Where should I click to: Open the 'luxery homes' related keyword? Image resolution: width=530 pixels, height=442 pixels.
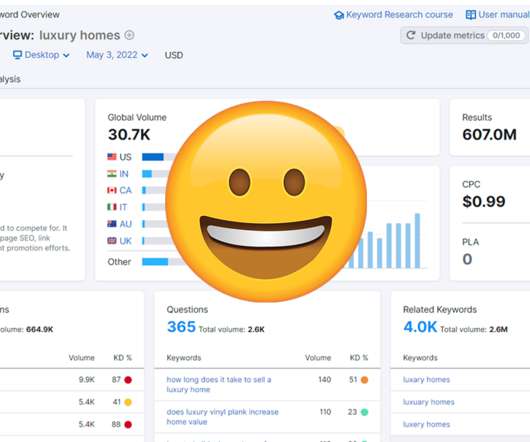point(426,424)
